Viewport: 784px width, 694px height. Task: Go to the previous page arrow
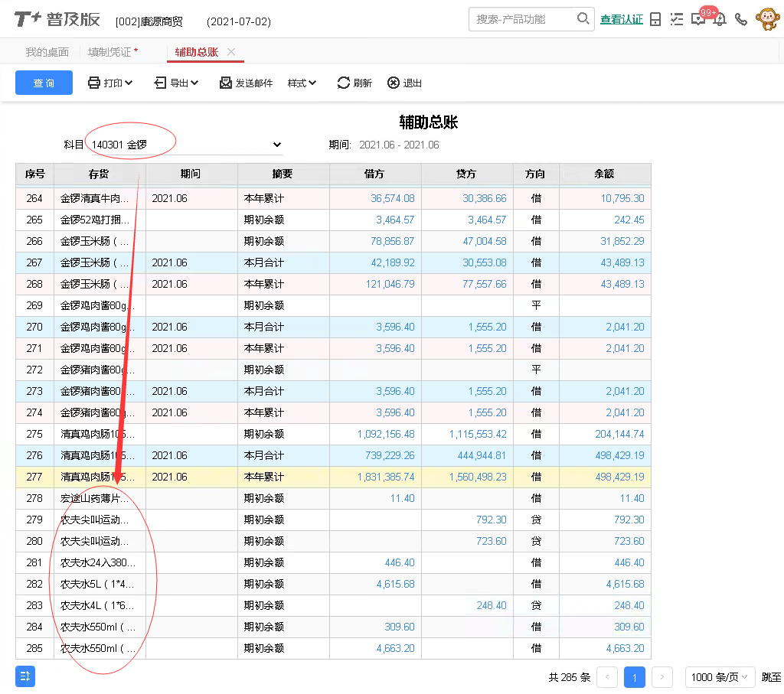[607, 677]
